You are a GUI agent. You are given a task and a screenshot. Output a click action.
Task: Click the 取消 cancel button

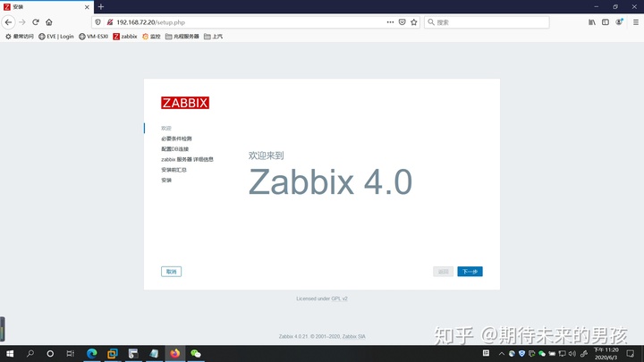pos(171,272)
